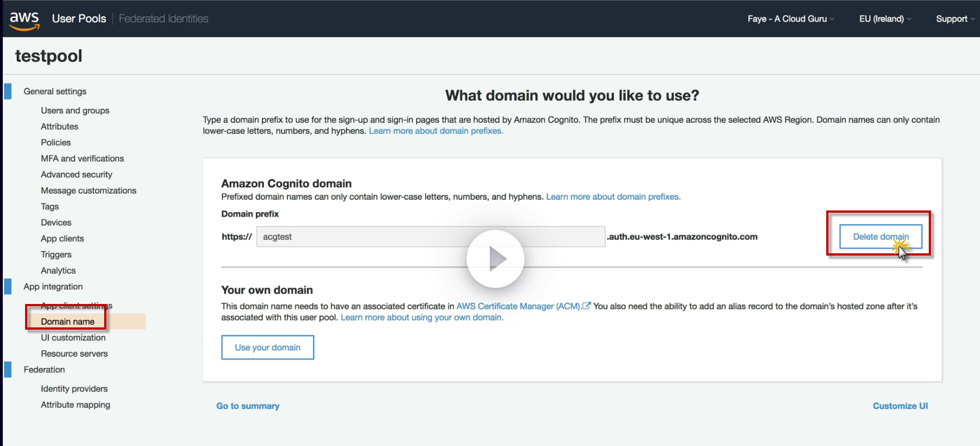Open MFA and verifications settings
This screenshot has height=446, width=980.
tap(82, 159)
